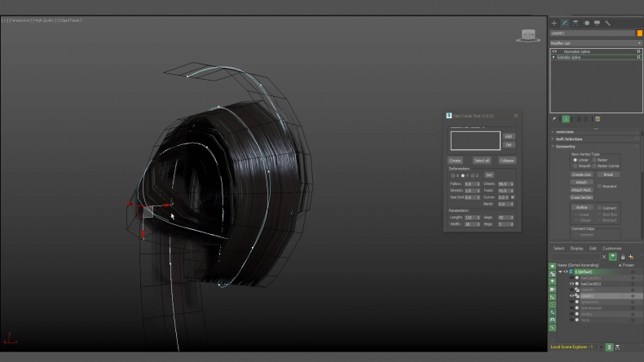Open the Scene Explorer Customize menu
Image resolution: width=644 pixels, height=362 pixels.
pyautogui.click(x=612, y=248)
